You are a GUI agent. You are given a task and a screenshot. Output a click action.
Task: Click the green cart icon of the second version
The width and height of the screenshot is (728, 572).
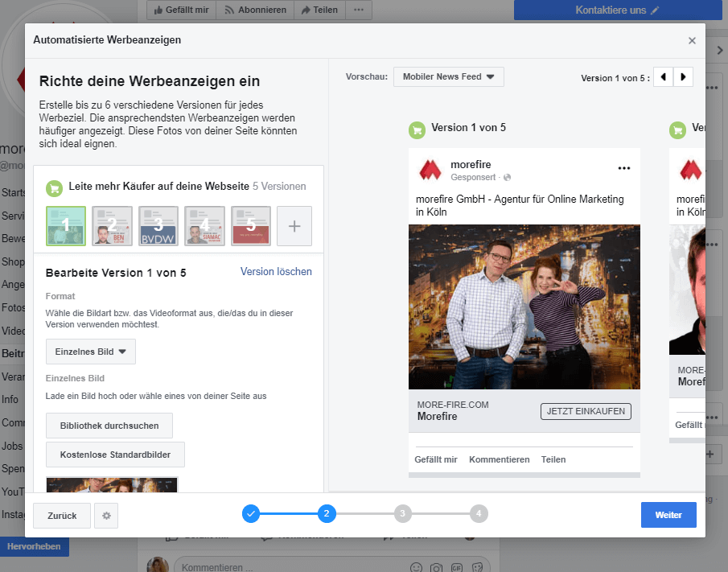tap(677, 130)
